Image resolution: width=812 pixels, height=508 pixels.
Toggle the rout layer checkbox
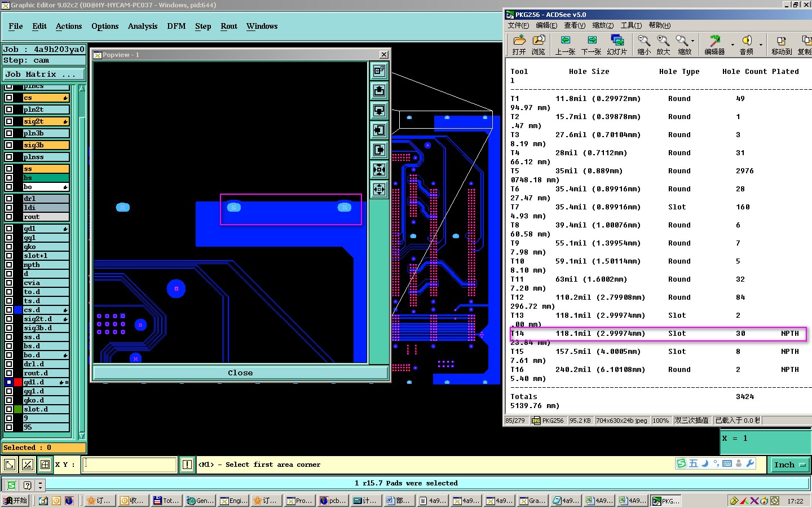(9, 217)
